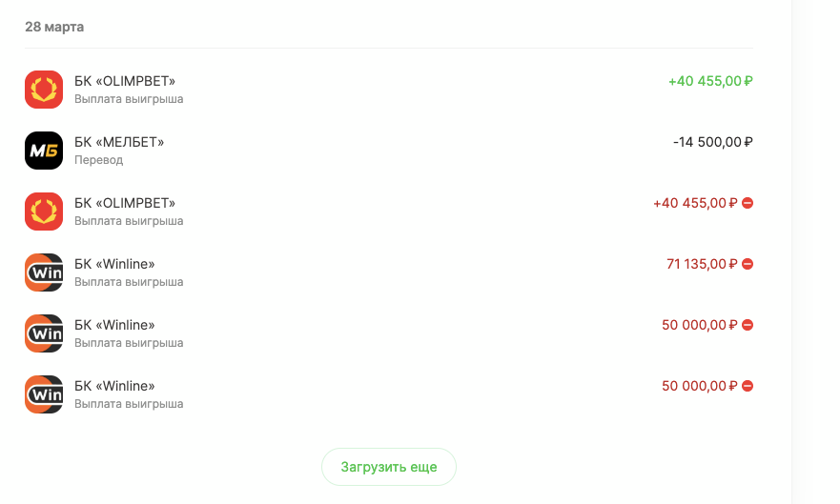Click red declined icon next to +40 455,00
The image size is (840, 504).
tap(748, 203)
